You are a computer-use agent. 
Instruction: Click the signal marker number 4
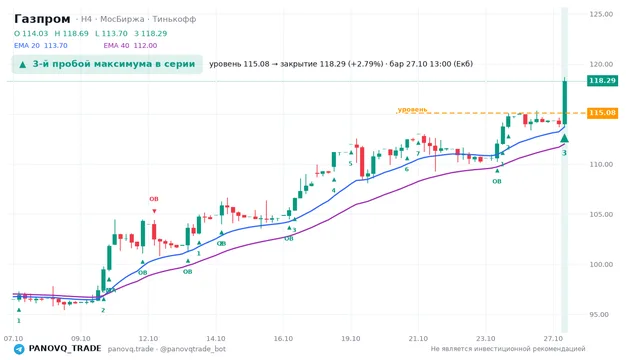coord(333,191)
